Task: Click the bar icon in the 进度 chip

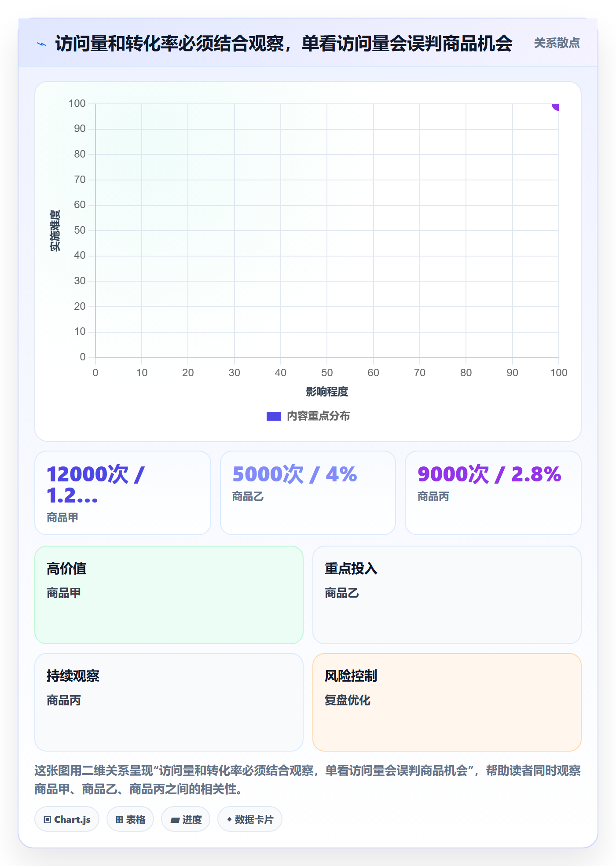Action: [x=175, y=820]
